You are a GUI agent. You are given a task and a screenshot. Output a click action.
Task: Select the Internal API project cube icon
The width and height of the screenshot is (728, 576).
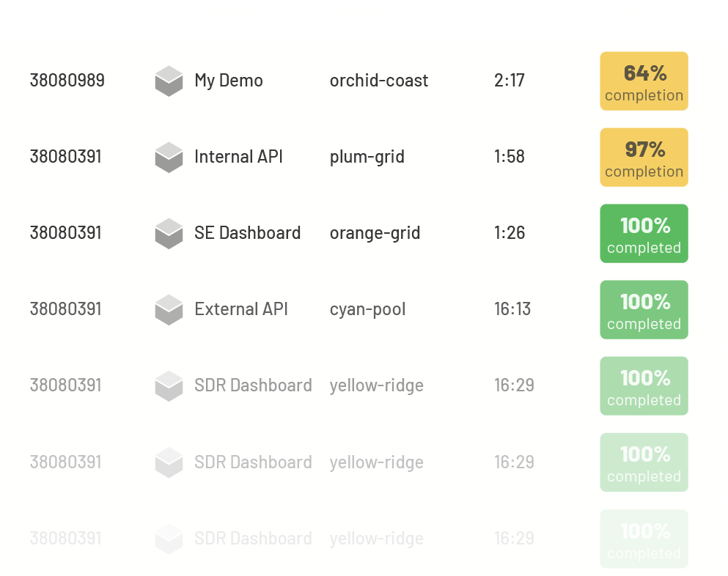169,157
